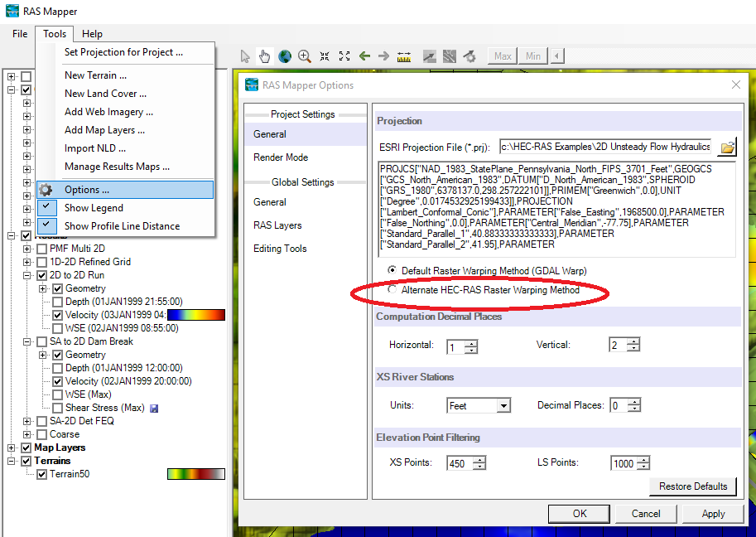This screenshot has width=756, height=537.
Task: Choose Manage Results Maps menu item
Action: [117, 167]
